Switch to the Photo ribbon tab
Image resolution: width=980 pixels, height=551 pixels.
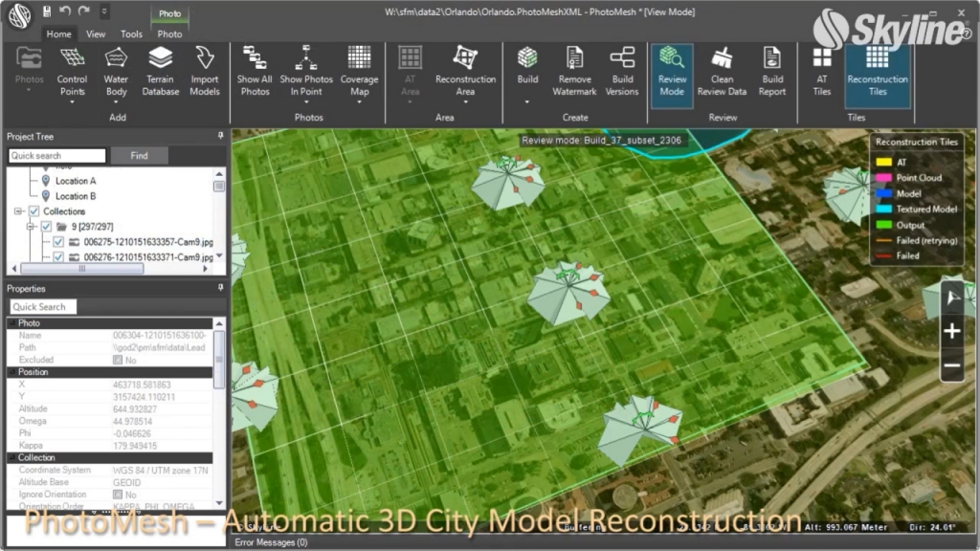(x=169, y=33)
